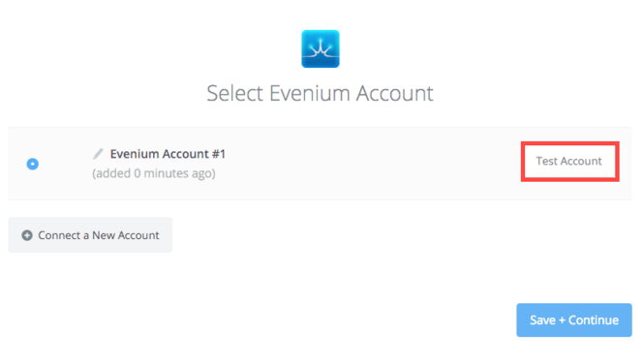The width and height of the screenshot is (644, 364).
Task: Click the "added 0 minutes ago" text
Action: click(x=154, y=173)
